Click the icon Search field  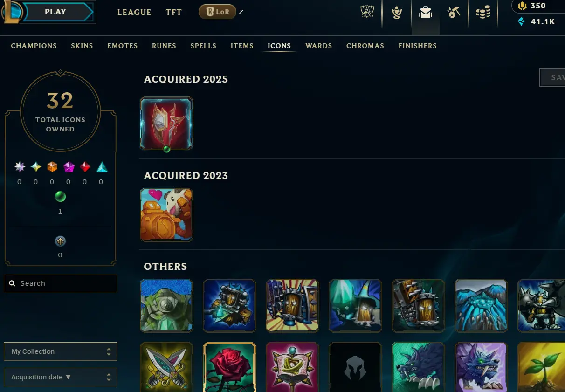tap(60, 283)
